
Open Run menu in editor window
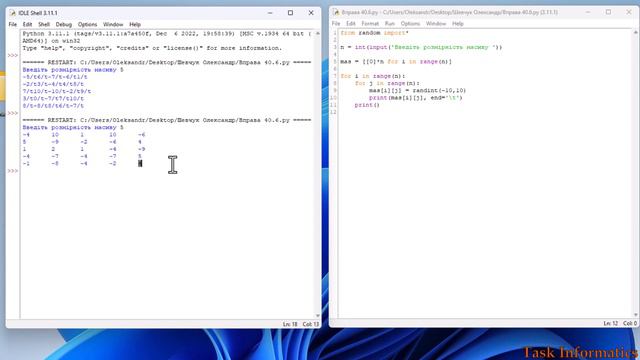pyautogui.click(x=390, y=24)
